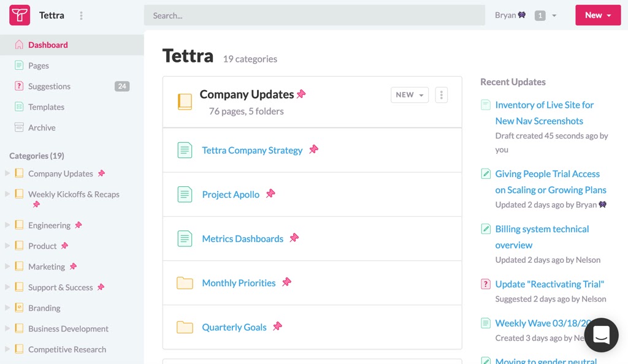Expand the Marketing category tree arrow
The image size is (628, 364).
tap(7, 267)
